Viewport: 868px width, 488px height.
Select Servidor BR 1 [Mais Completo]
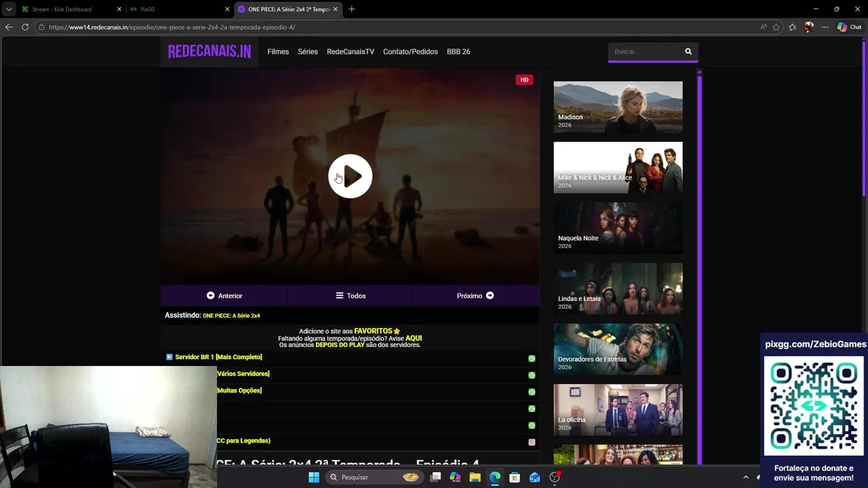coord(218,357)
